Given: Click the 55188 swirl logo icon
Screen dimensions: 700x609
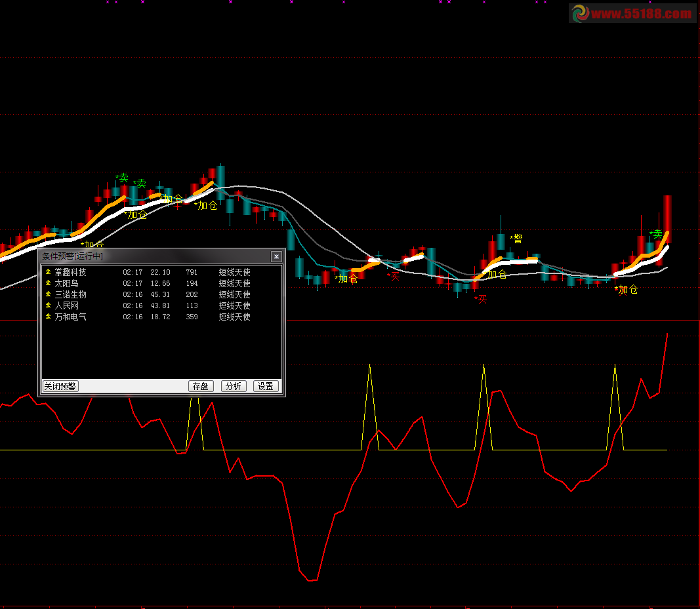Looking at the screenshot, I should click(579, 13).
